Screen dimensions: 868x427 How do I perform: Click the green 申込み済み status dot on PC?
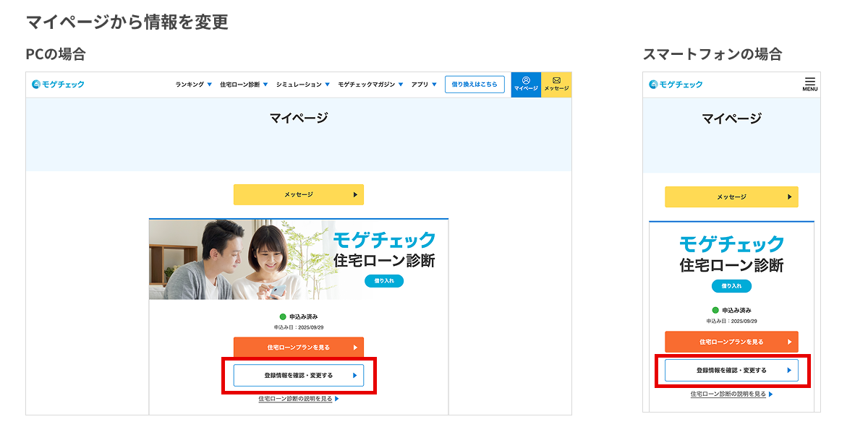click(283, 316)
